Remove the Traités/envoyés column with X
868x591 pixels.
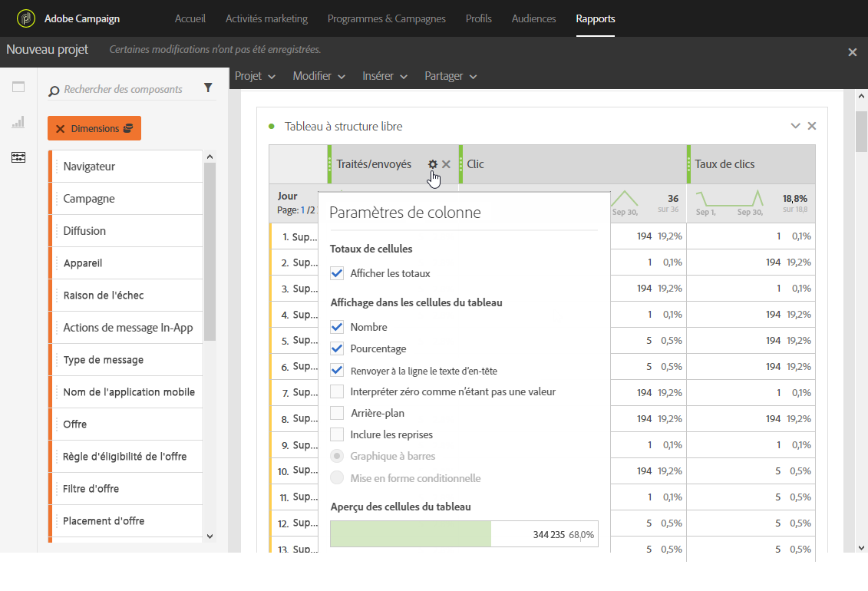point(446,164)
